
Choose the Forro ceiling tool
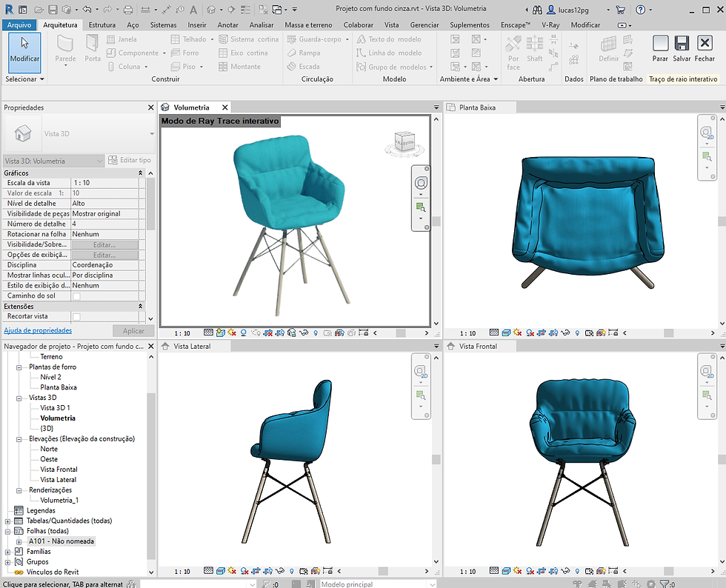[184, 53]
